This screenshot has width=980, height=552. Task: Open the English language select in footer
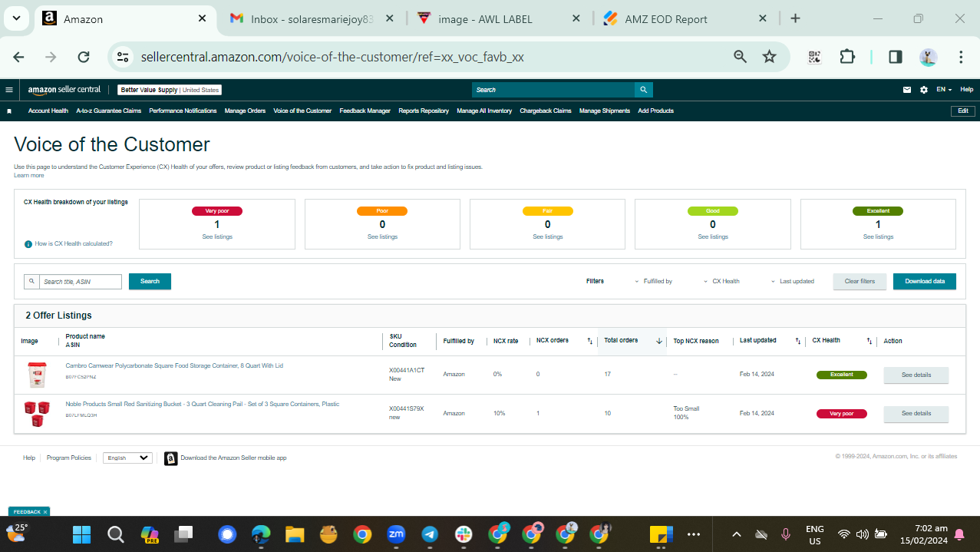tap(127, 458)
